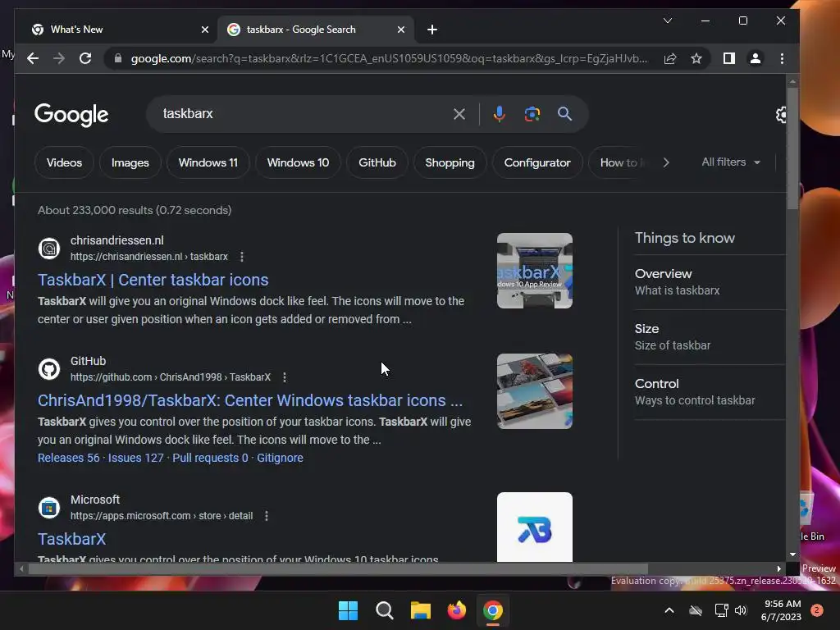Click GitHub result favicon
The width and height of the screenshot is (840, 630).
49,369
